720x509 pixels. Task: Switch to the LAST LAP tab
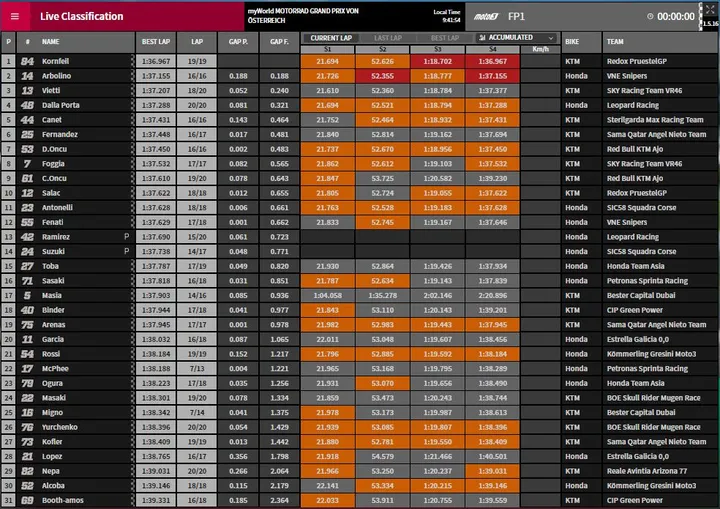point(388,38)
